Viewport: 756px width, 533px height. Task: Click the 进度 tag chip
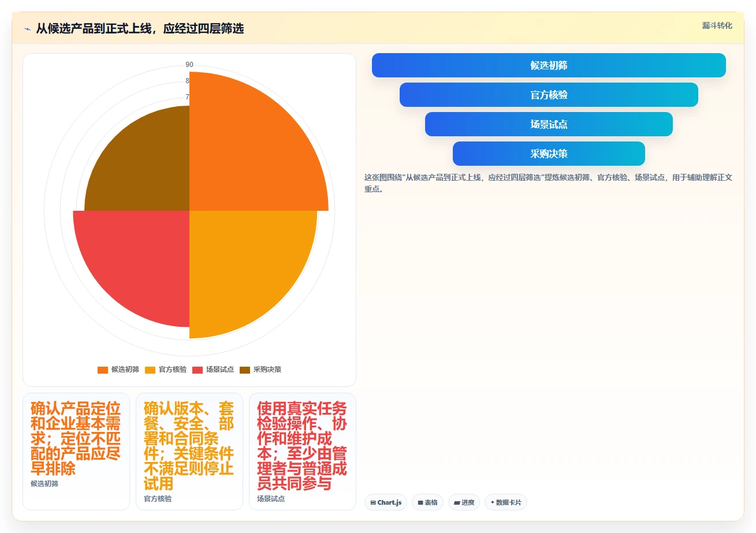click(464, 502)
